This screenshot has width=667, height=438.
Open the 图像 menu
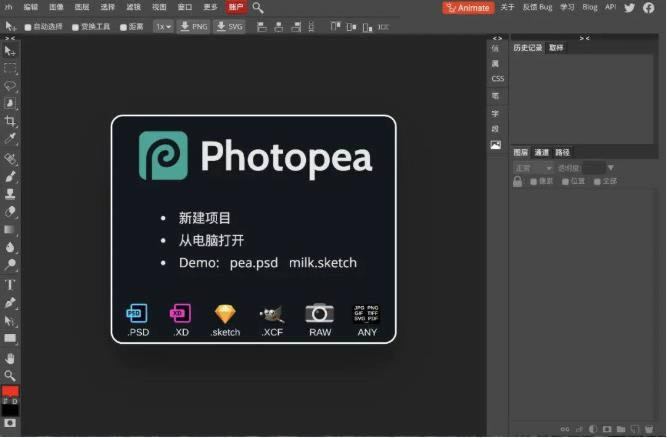coord(56,7)
